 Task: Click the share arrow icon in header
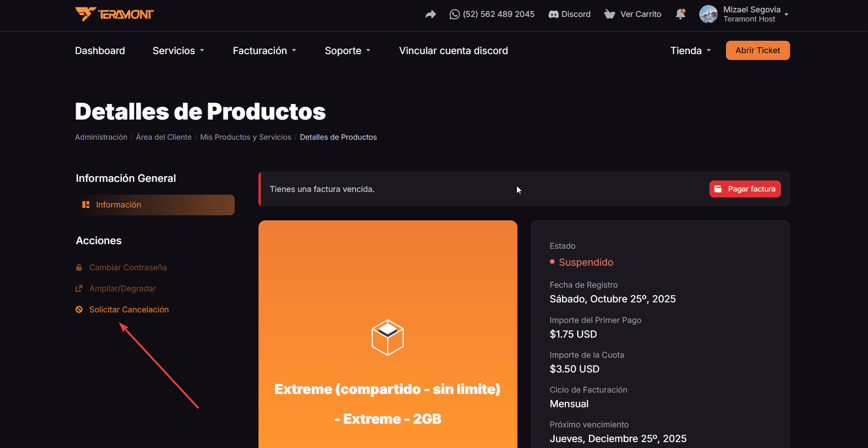[430, 14]
